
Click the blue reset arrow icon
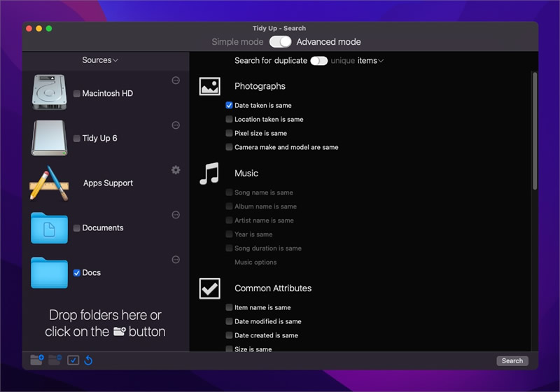tap(88, 360)
